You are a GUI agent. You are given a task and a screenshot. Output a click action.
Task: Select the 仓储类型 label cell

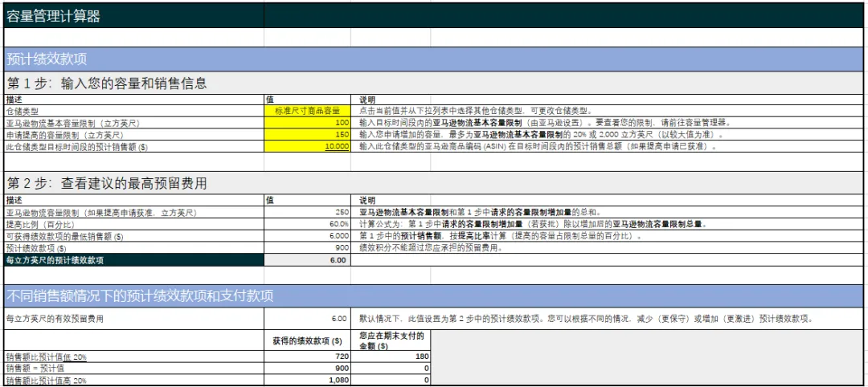134,111
